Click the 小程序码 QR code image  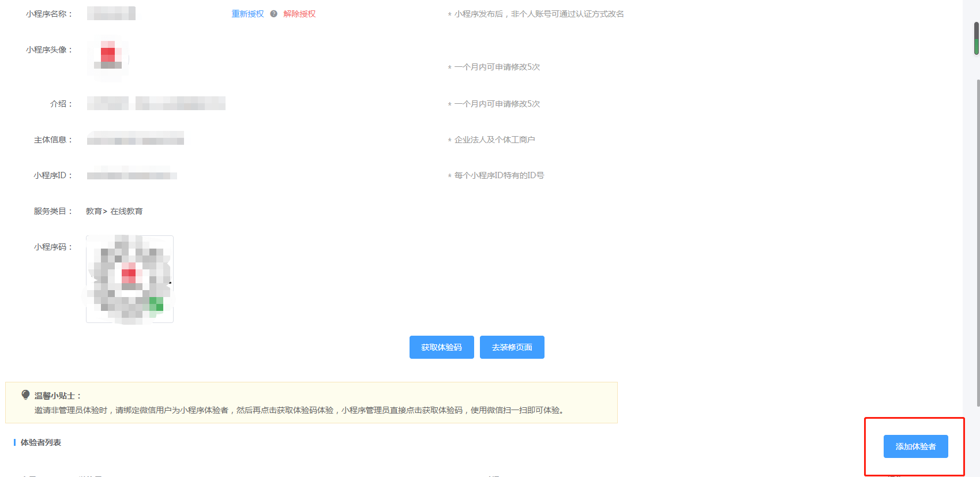pyautogui.click(x=130, y=279)
